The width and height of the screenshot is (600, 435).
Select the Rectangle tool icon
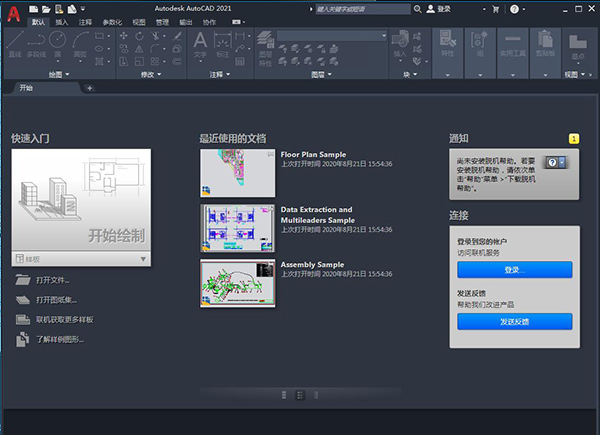99,36
